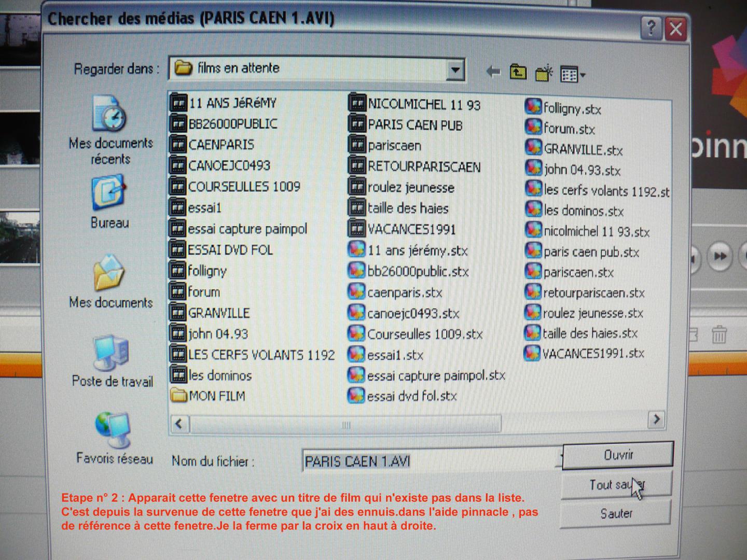Image resolution: width=747 pixels, height=560 pixels.
Task: Select the 'BB26000PUBLIC' video file
Action: (x=224, y=124)
